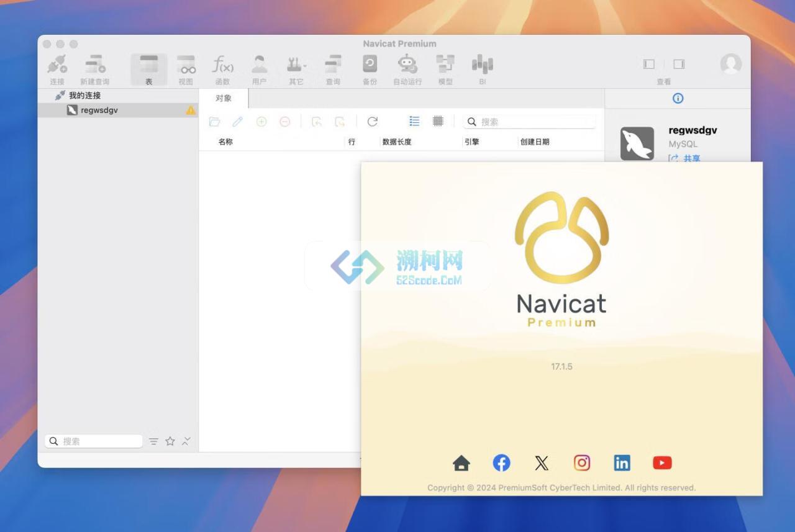Click the 17.1.5 version text
The height and width of the screenshot is (532, 795).
[561, 367]
